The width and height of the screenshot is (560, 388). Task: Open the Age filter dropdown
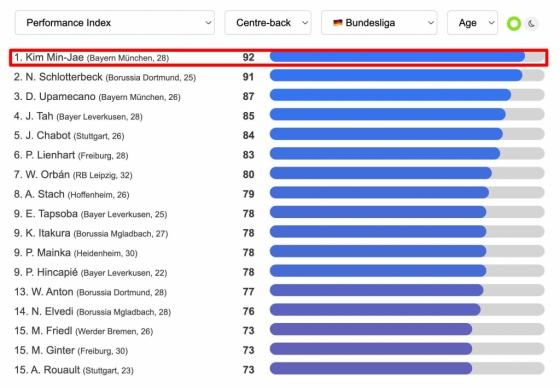(x=472, y=23)
